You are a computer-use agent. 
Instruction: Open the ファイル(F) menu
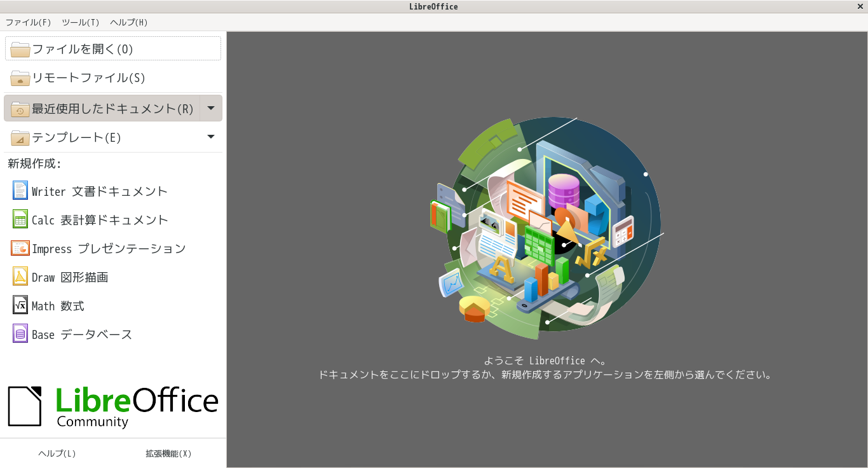pos(28,22)
